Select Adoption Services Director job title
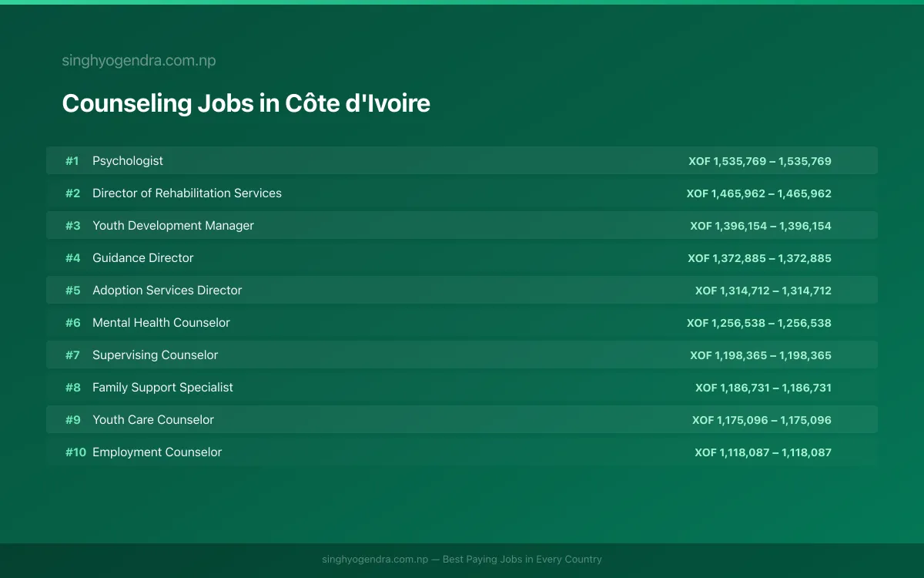The width and height of the screenshot is (924, 578). (167, 291)
